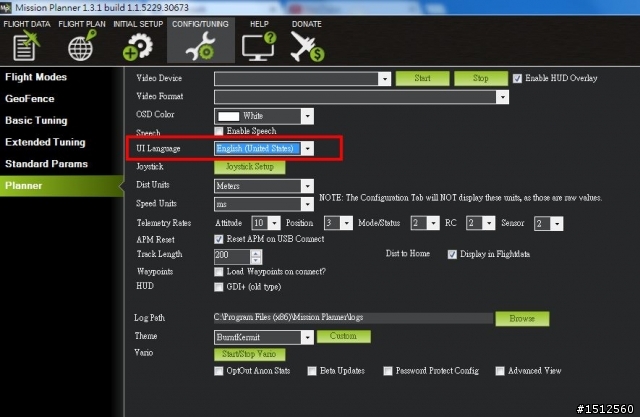Select the Config/Tuning wrench icon
This screenshot has width=640, height=417.
coord(200,47)
